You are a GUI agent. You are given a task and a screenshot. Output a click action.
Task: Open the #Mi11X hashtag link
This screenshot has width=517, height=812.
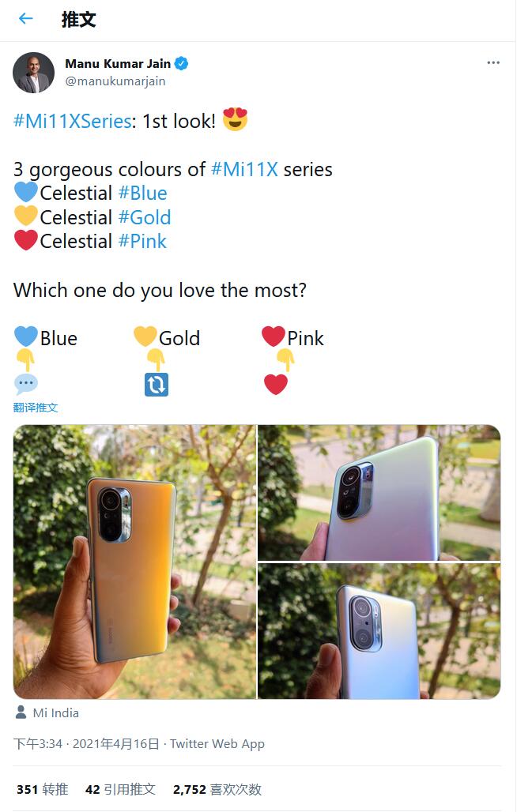244,170
